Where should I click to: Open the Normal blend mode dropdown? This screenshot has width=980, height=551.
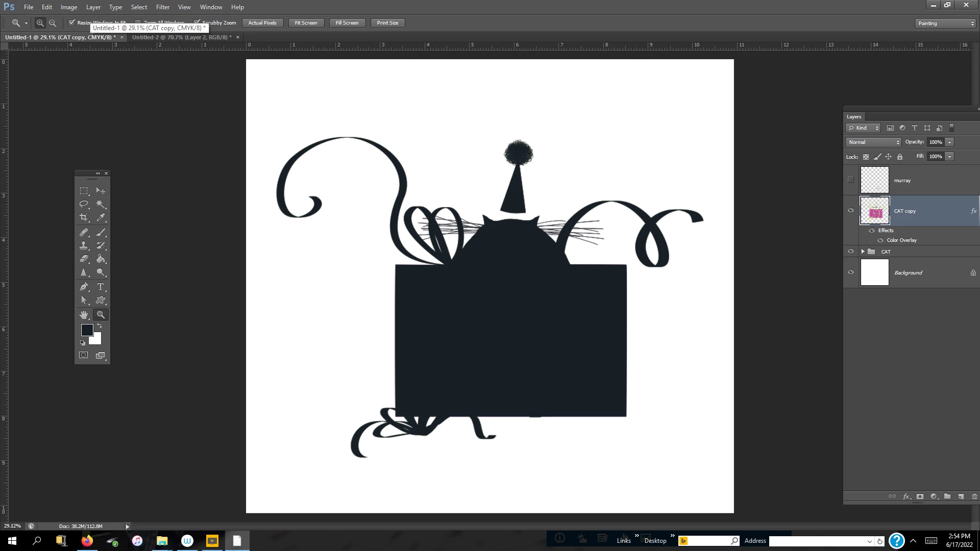point(873,142)
